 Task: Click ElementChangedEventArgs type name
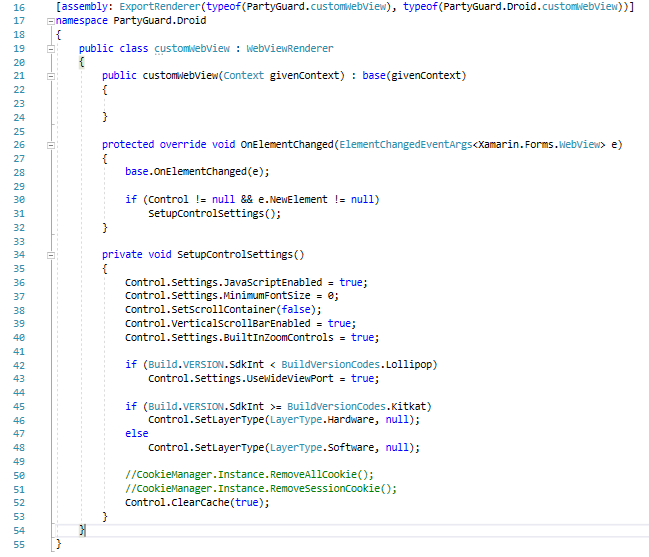(x=406, y=144)
